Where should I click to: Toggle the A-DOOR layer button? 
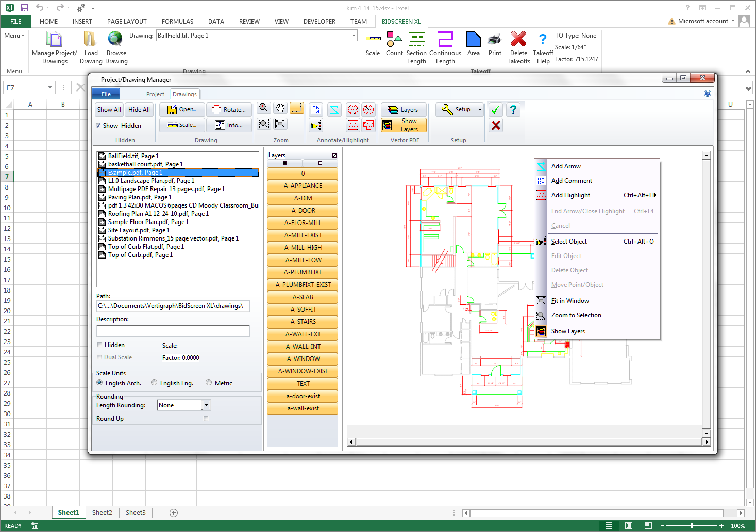coord(303,211)
